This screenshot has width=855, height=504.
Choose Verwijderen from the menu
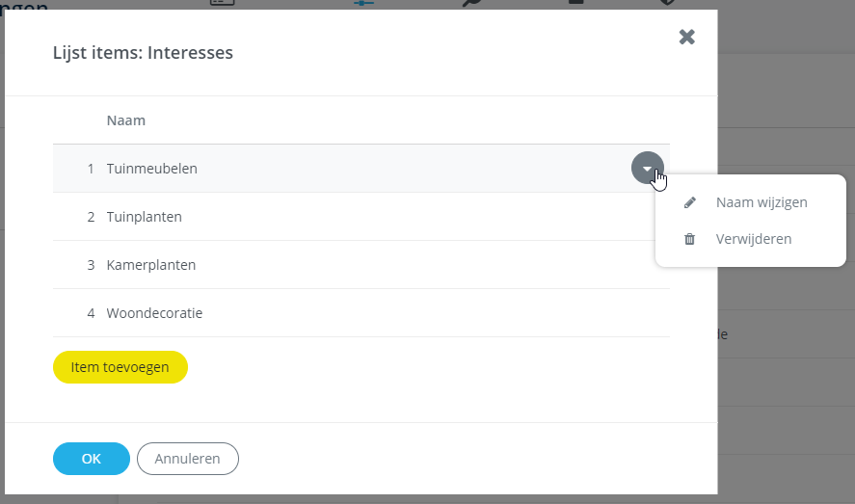754,239
